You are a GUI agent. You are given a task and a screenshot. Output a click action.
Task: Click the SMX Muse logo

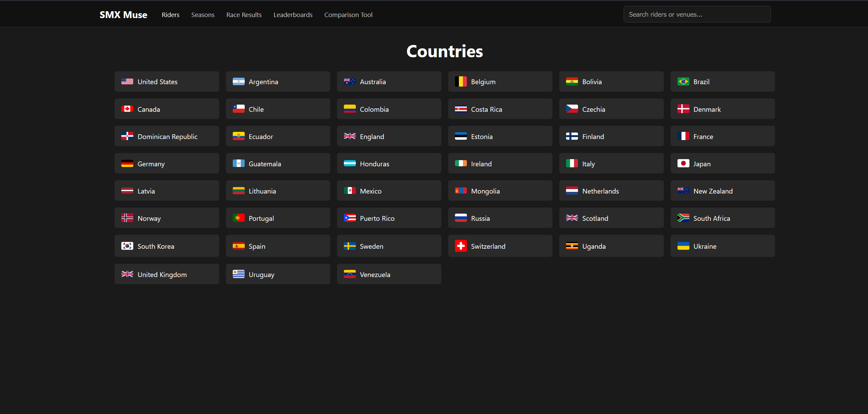(x=123, y=14)
